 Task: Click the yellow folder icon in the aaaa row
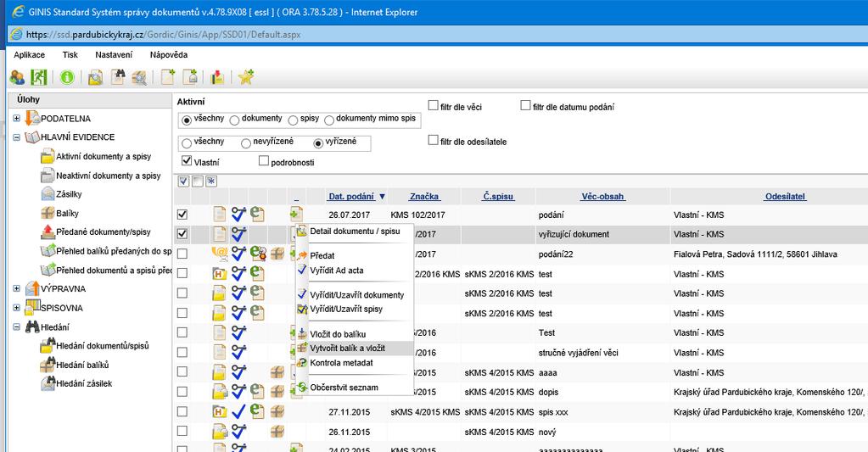[x=220, y=372]
